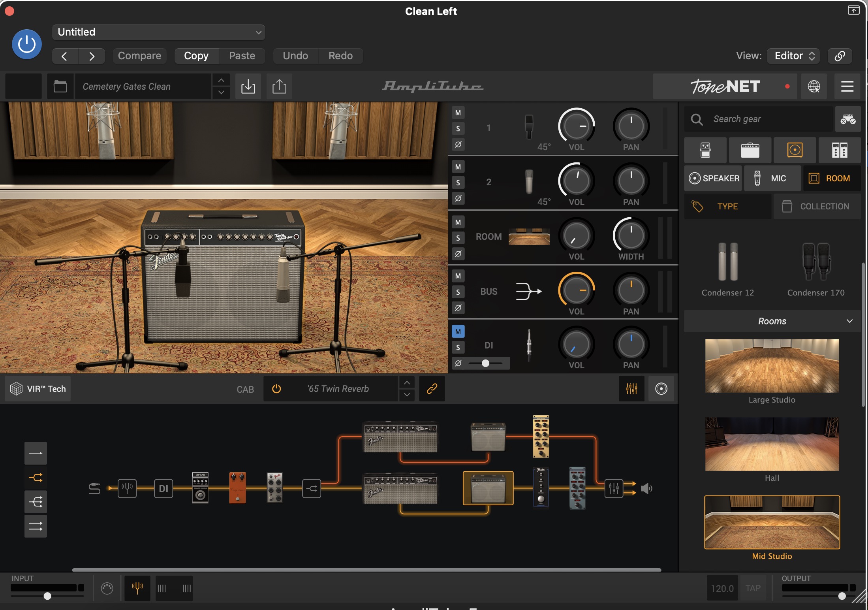Select the parallel dual-line signal routing
The height and width of the screenshot is (610, 868).
click(x=36, y=526)
